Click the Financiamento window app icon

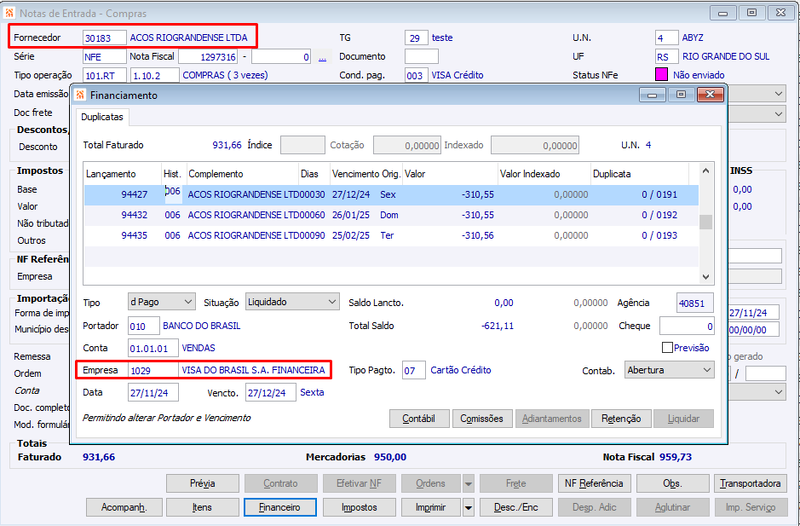80,95
